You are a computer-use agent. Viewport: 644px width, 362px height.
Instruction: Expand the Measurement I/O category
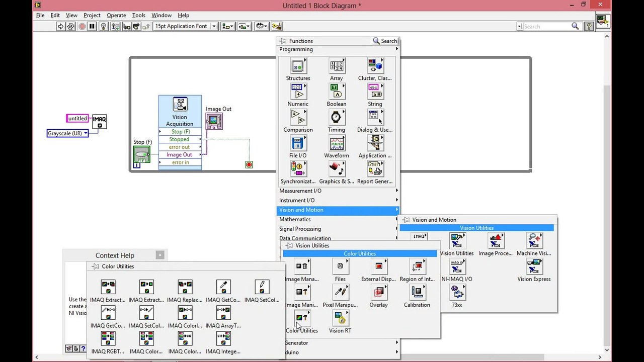point(338,191)
